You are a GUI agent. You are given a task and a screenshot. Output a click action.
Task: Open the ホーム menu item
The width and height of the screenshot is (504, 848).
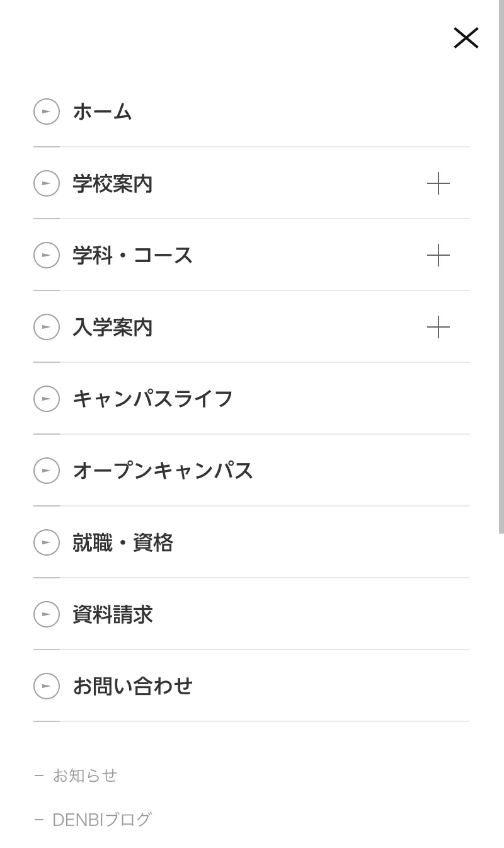click(x=102, y=112)
